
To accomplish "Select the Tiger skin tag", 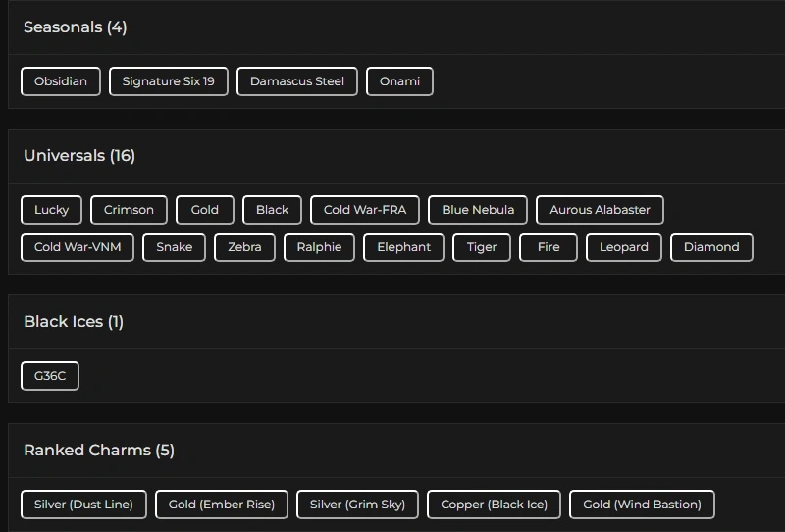I will click(x=482, y=247).
